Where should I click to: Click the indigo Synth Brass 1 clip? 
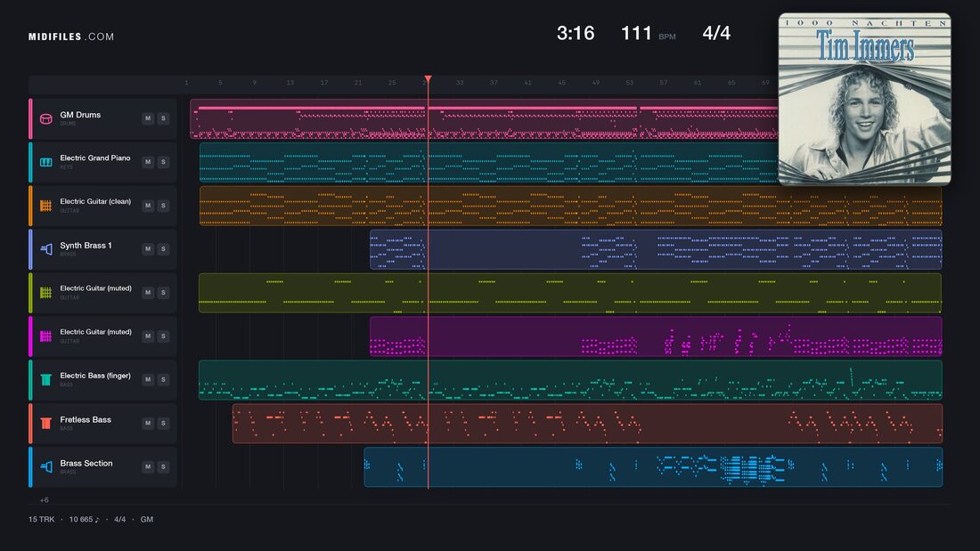pos(656,249)
